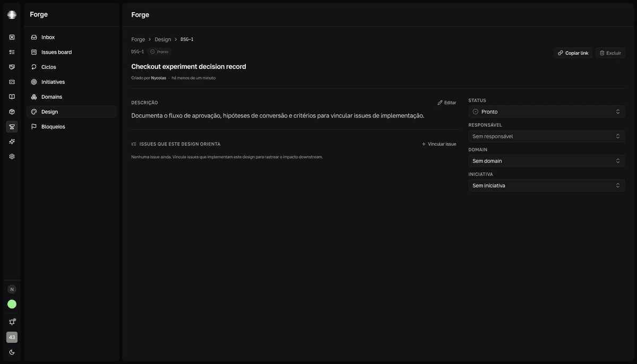Open the sparkles AI icon
This screenshot has width=637, height=364.
coord(12,142)
